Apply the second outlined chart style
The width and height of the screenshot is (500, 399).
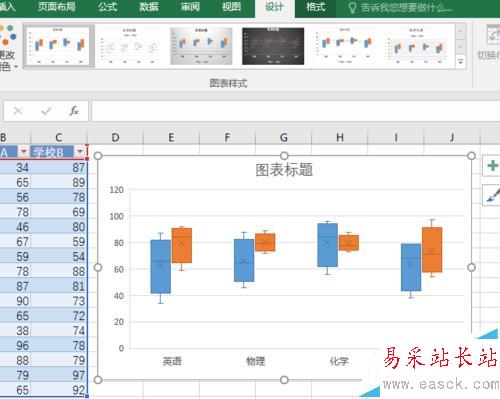click(x=130, y=46)
